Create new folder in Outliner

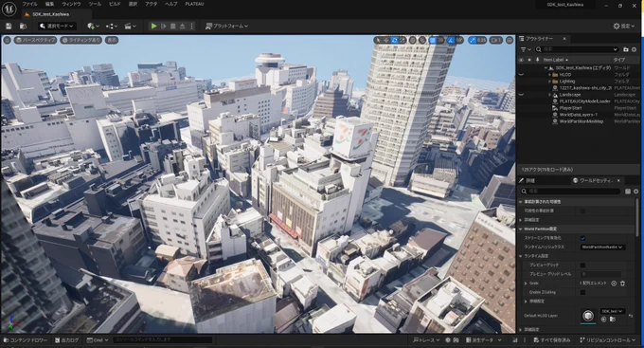tap(625, 49)
